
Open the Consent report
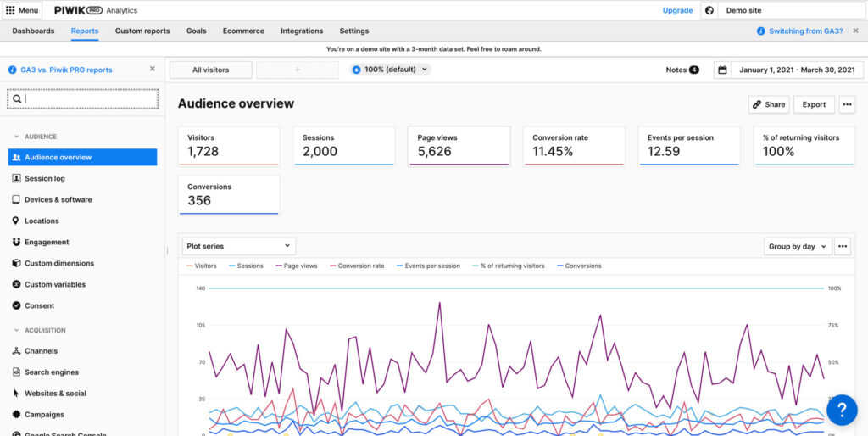click(39, 305)
